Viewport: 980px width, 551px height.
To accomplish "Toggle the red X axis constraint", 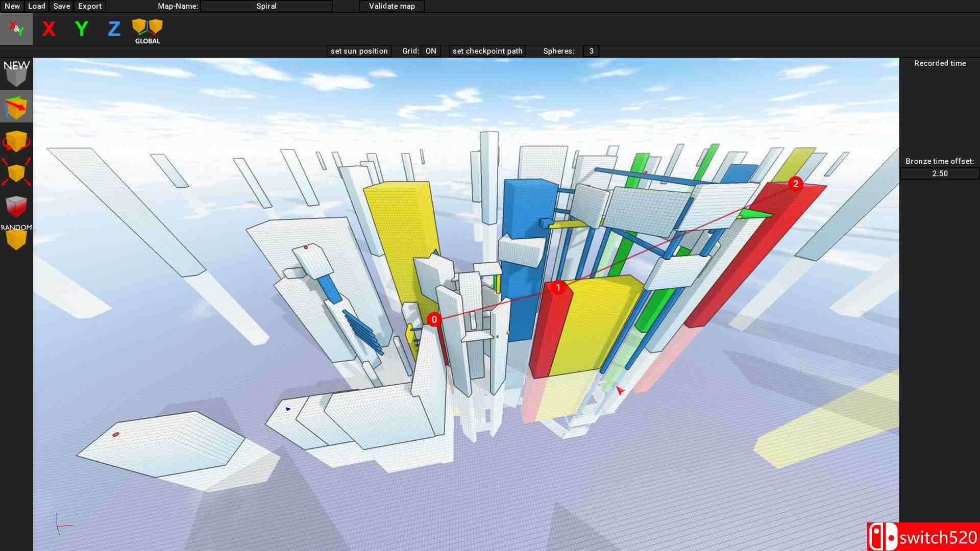I will 49,29.
